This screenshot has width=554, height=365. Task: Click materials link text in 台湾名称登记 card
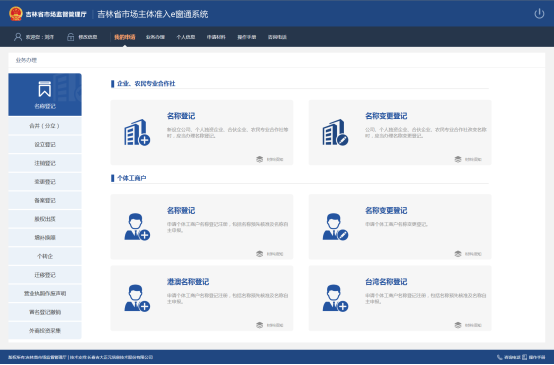[473, 325]
